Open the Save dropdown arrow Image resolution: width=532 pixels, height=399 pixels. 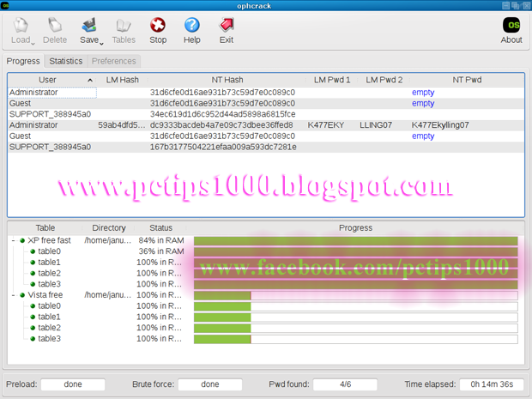[101, 43]
